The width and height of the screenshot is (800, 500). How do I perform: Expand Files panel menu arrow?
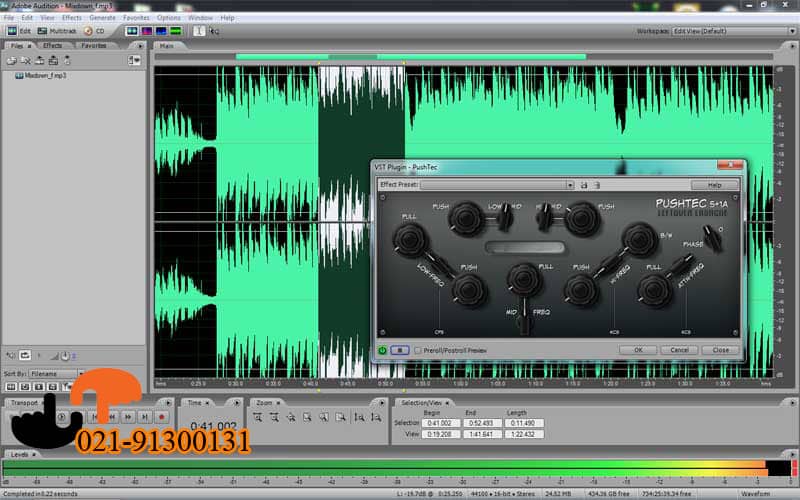coord(140,46)
